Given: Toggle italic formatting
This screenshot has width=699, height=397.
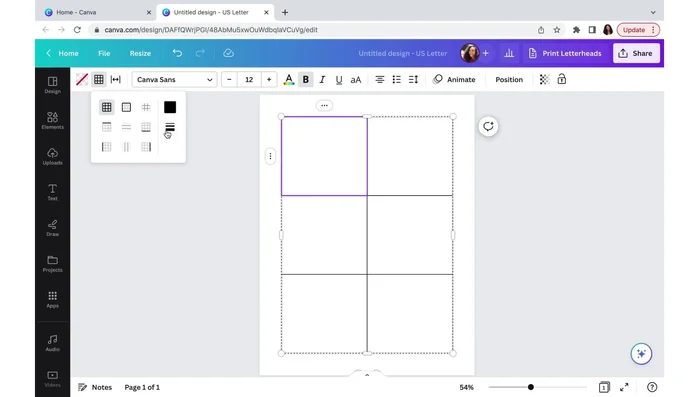Looking at the screenshot, I should [322, 80].
